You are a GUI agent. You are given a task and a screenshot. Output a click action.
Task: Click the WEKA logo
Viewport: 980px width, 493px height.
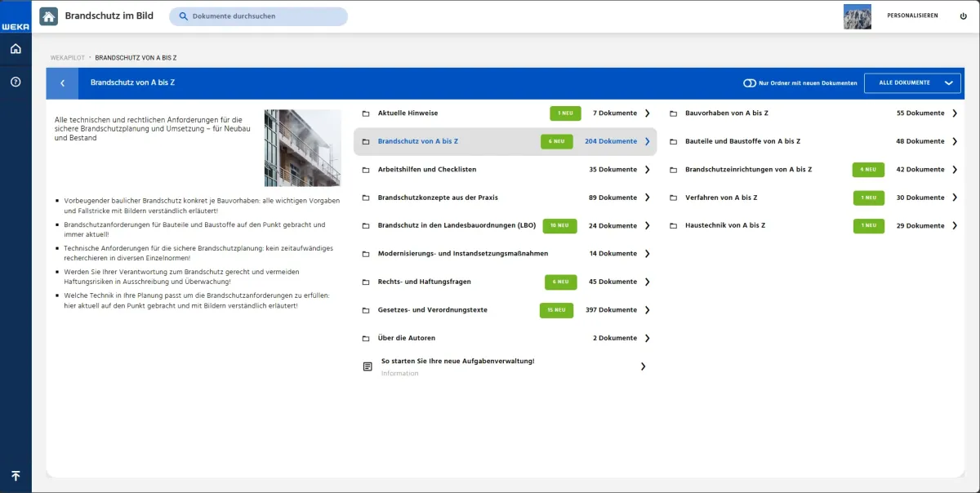pyautogui.click(x=16, y=27)
